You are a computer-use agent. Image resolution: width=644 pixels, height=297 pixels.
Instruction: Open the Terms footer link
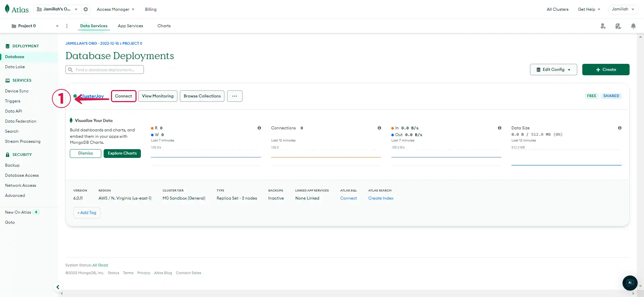(128, 273)
